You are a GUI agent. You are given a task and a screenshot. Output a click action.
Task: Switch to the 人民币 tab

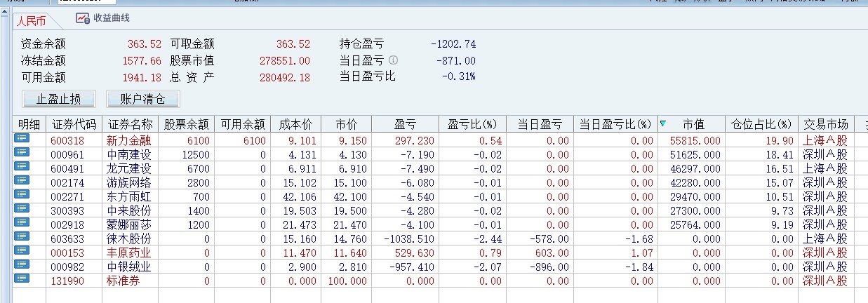click(x=32, y=20)
